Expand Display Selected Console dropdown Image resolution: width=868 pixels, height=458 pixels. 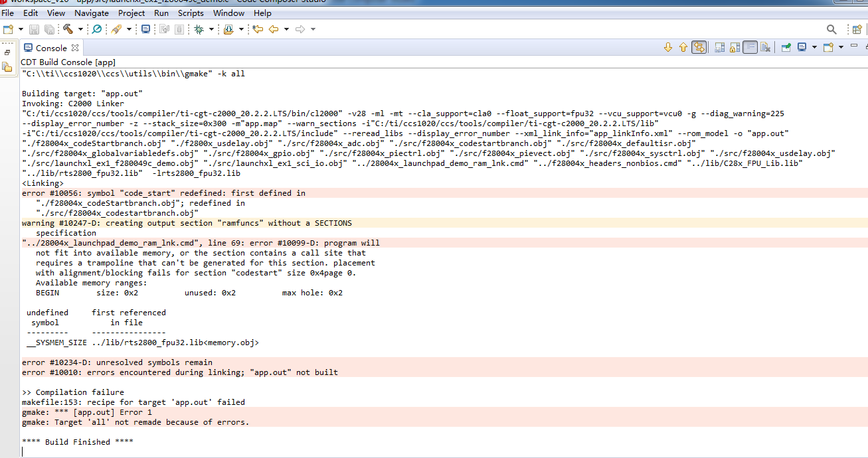tap(814, 47)
